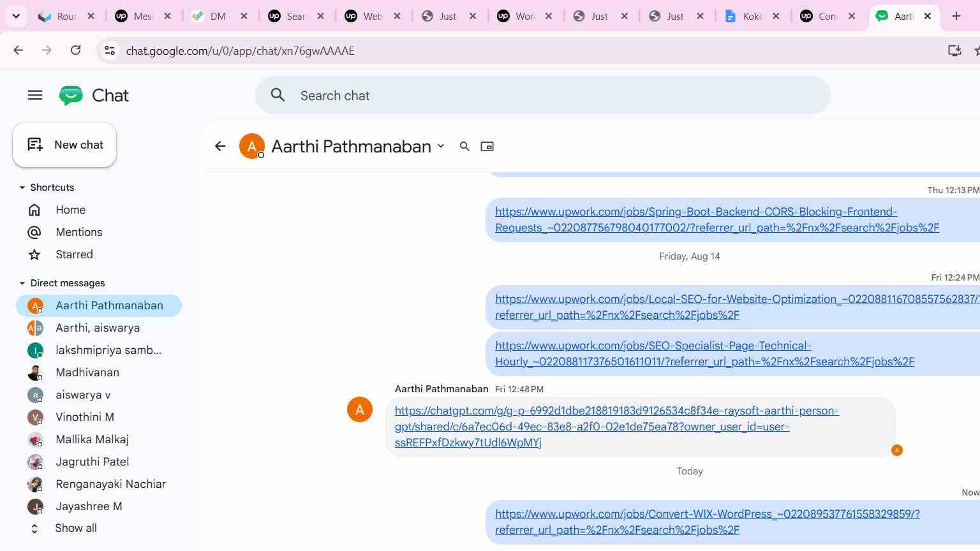Open the browser tab search dropdown
This screenshot has height=551, width=980.
point(16,16)
